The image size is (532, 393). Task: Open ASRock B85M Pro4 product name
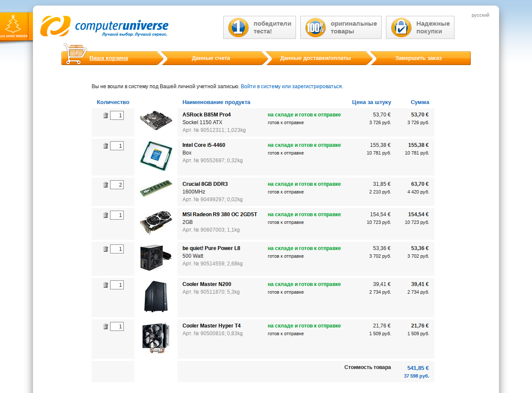pyautogui.click(x=206, y=115)
